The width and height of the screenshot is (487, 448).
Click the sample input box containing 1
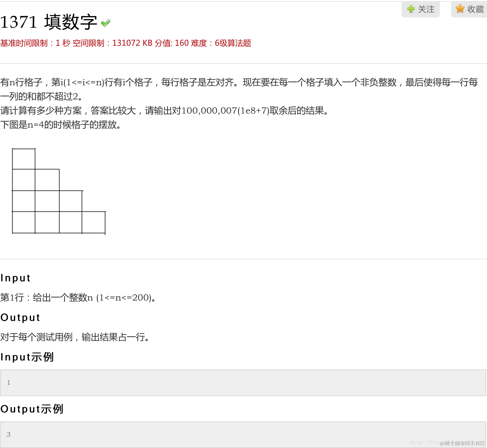[x=243, y=383]
